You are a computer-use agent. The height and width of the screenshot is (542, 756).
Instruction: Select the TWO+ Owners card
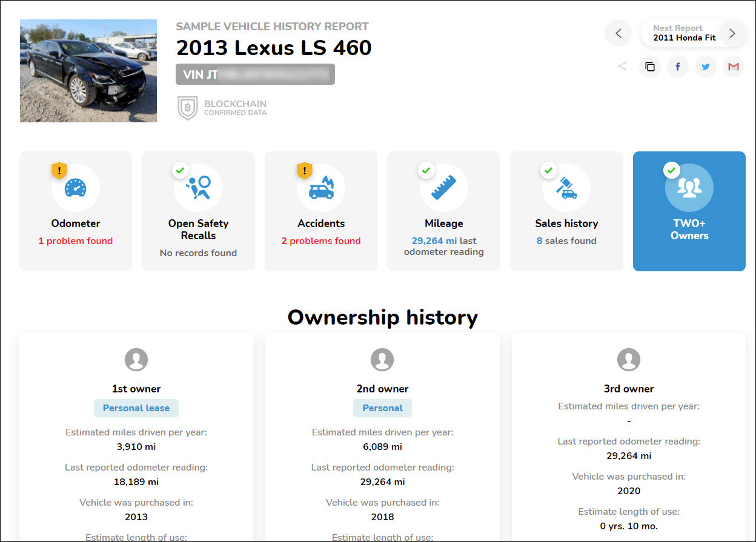pos(689,211)
